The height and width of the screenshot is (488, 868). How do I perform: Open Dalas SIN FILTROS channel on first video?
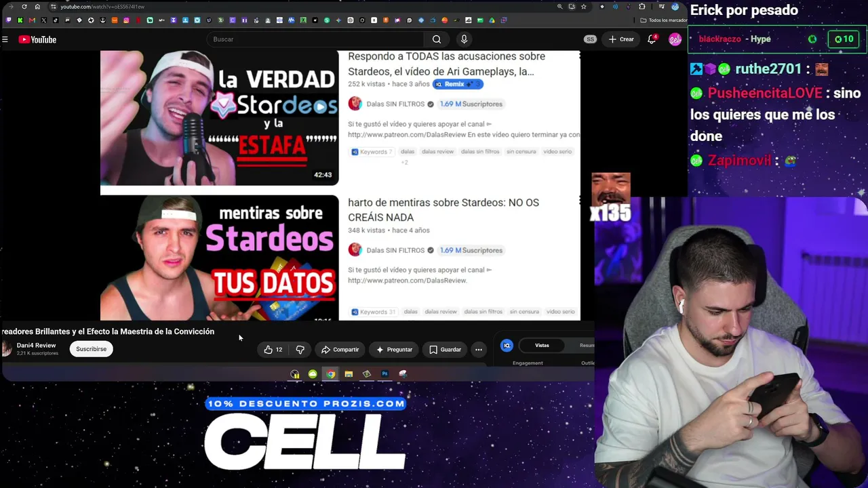click(x=395, y=104)
